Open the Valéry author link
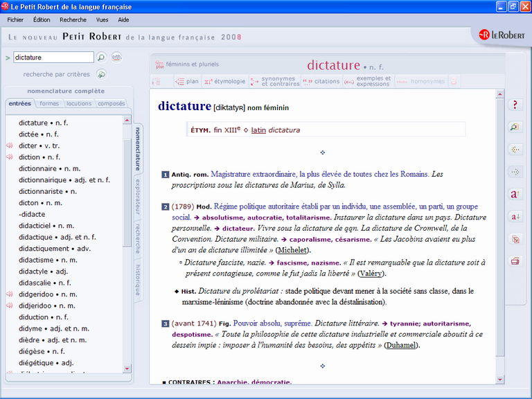This screenshot has width=532, height=399. tap(370, 274)
